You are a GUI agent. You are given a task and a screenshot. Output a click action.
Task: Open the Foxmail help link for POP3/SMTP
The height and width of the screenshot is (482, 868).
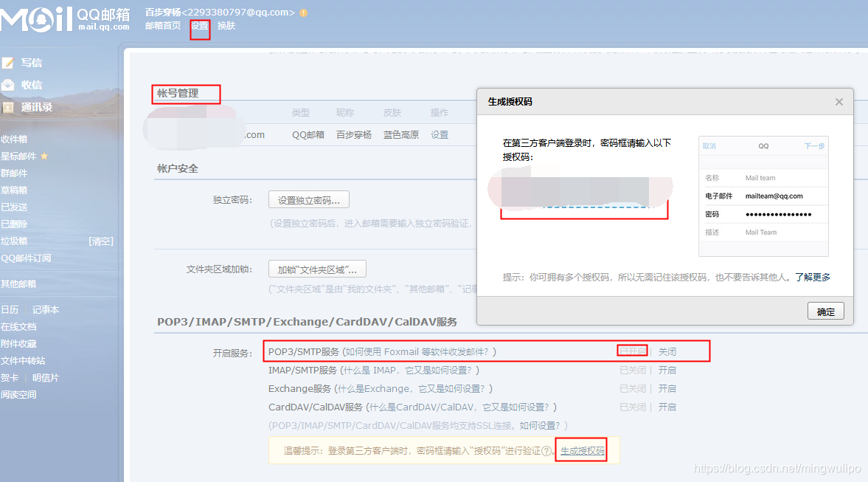click(418, 352)
